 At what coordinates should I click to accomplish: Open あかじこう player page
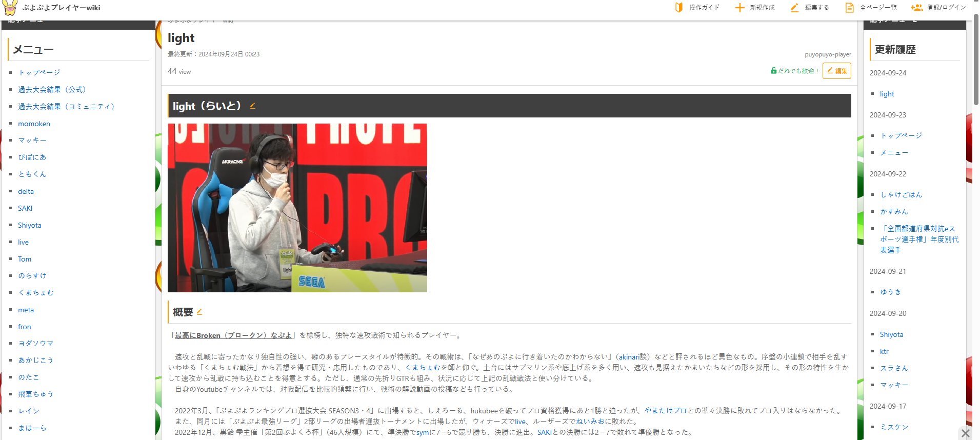coord(36,360)
